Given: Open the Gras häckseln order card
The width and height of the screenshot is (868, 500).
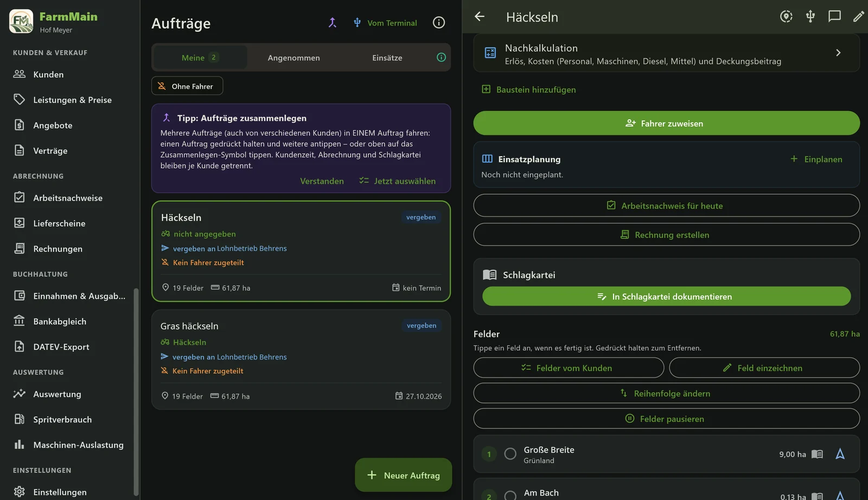Looking at the screenshot, I should (x=301, y=360).
